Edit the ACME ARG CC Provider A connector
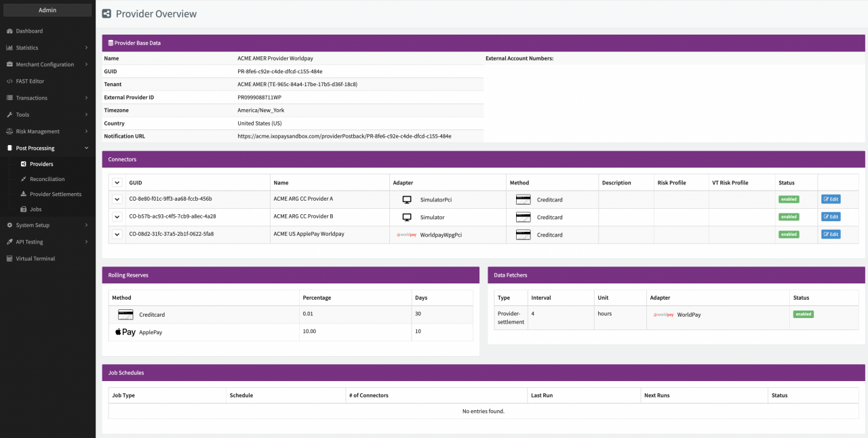This screenshot has width=868, height=438. click(830, 199)
